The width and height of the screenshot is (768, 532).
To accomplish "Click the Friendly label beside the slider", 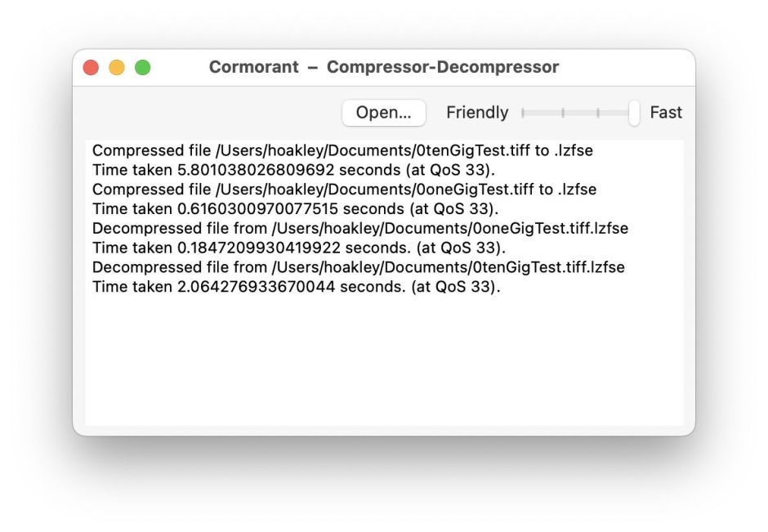I will 477,113.
